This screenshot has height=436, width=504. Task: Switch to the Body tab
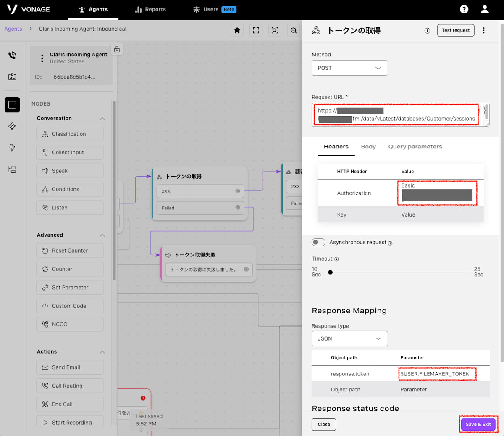[368, 146]
